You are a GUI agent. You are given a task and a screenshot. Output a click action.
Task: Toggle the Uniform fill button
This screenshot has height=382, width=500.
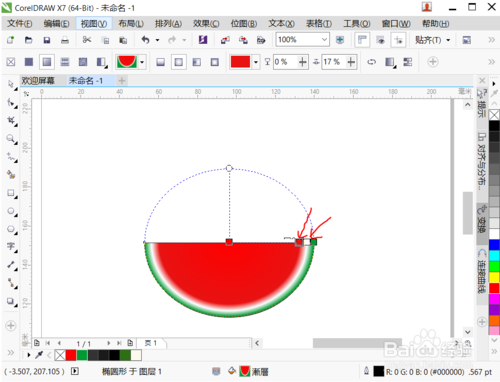[x=29, y=62]
